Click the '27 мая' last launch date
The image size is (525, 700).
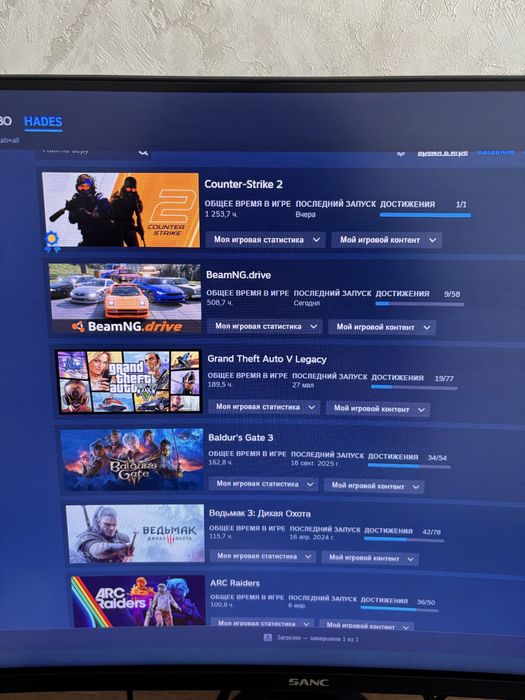(x=303, y=385)
